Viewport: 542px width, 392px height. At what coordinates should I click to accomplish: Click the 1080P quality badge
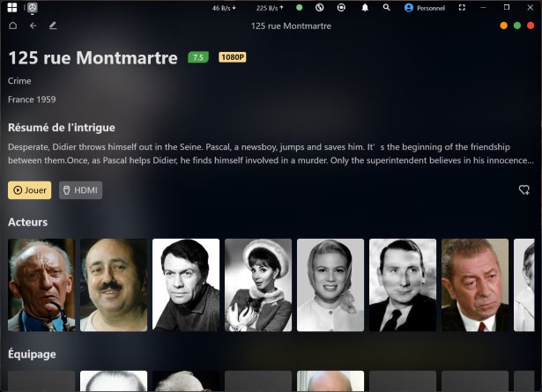tap(233, 57)
